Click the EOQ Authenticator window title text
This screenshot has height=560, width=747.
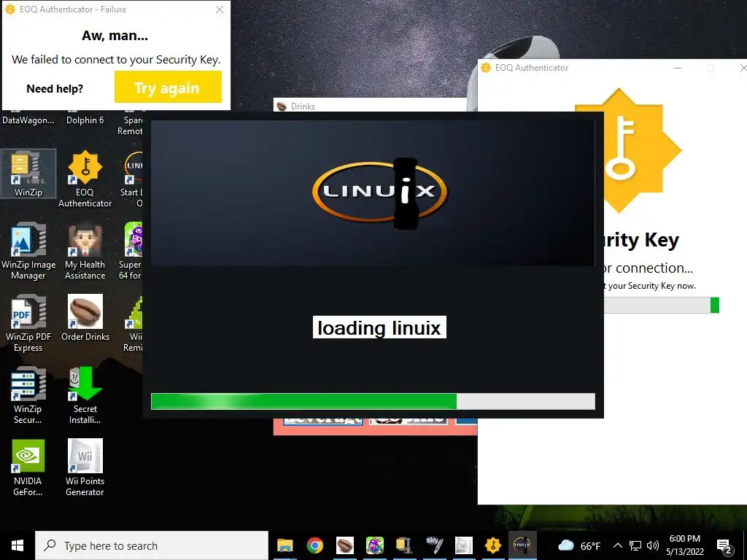(532, 68)
